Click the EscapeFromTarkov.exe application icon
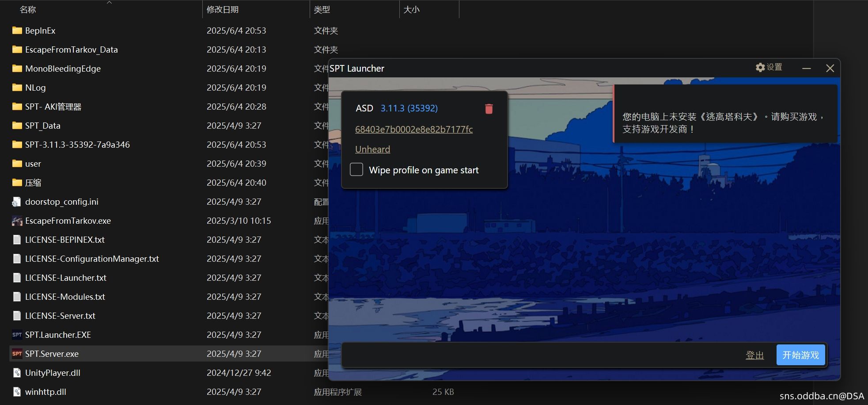The height and width of the screenshot is (405, 868). [x=17, y=221]
